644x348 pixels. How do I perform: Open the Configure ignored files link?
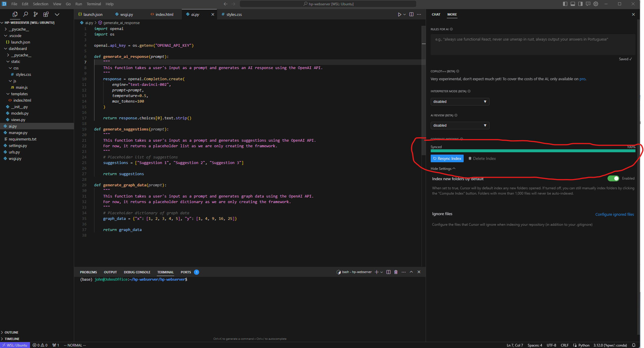tap(614, 214)
